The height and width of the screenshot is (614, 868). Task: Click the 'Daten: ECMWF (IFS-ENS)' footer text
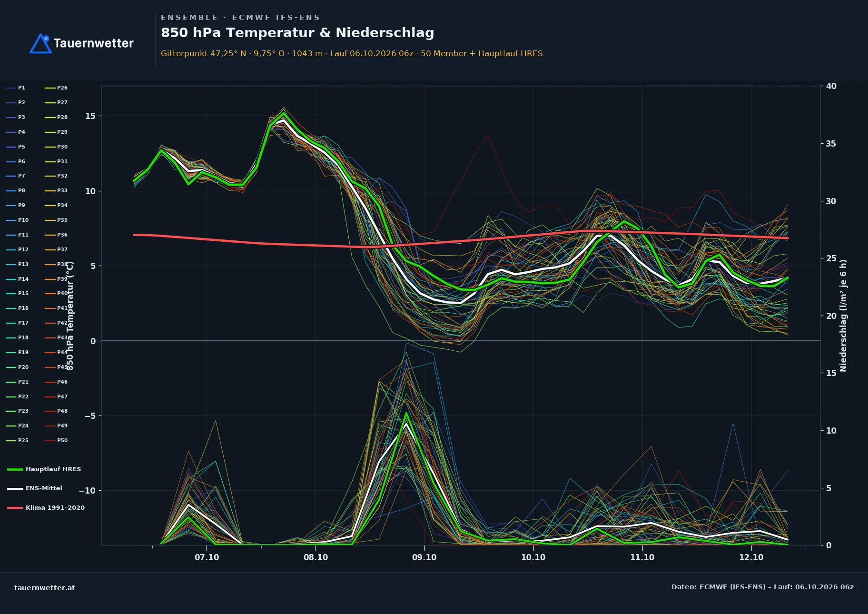(762, 587)
